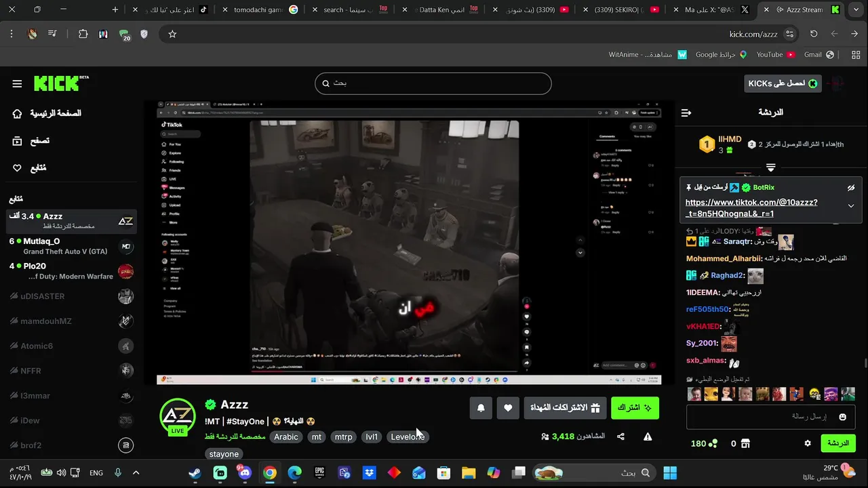This screenshot has height=488, width=868.
Task: Open the تصفح browse page
Action: pyautogui.click(x=31, y=141)
